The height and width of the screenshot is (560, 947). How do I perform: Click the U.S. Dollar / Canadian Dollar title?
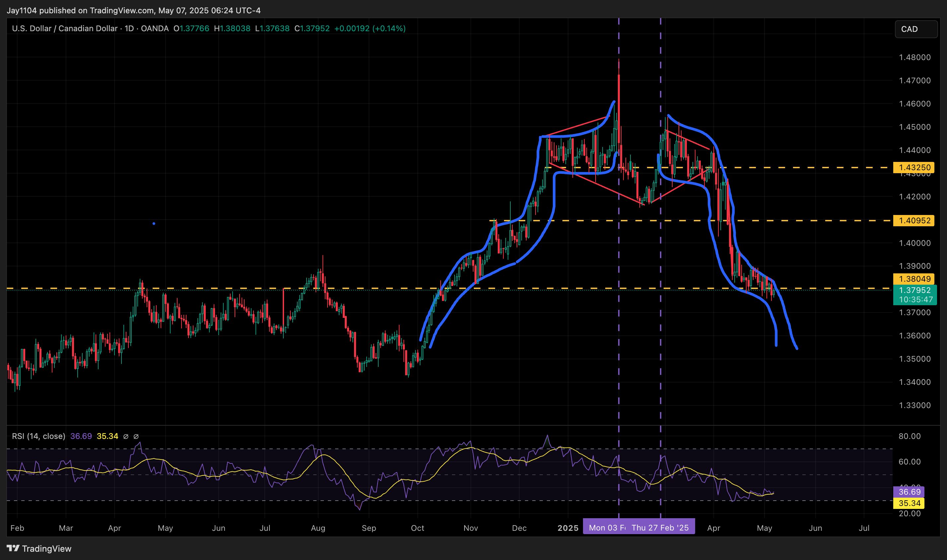pos(65,29)
